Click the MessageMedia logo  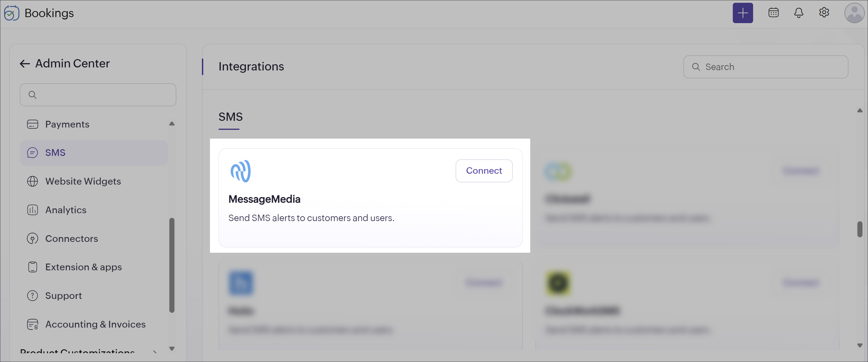(x=241, y=171)
